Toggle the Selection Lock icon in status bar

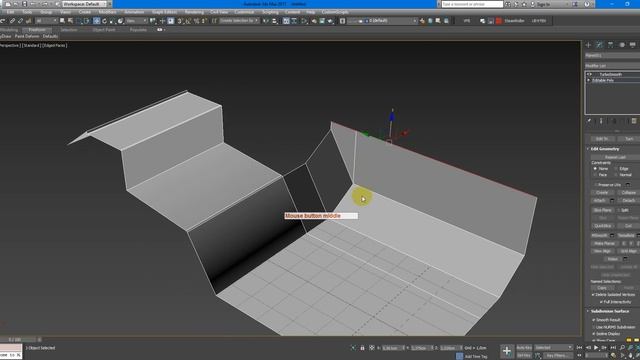362,348
